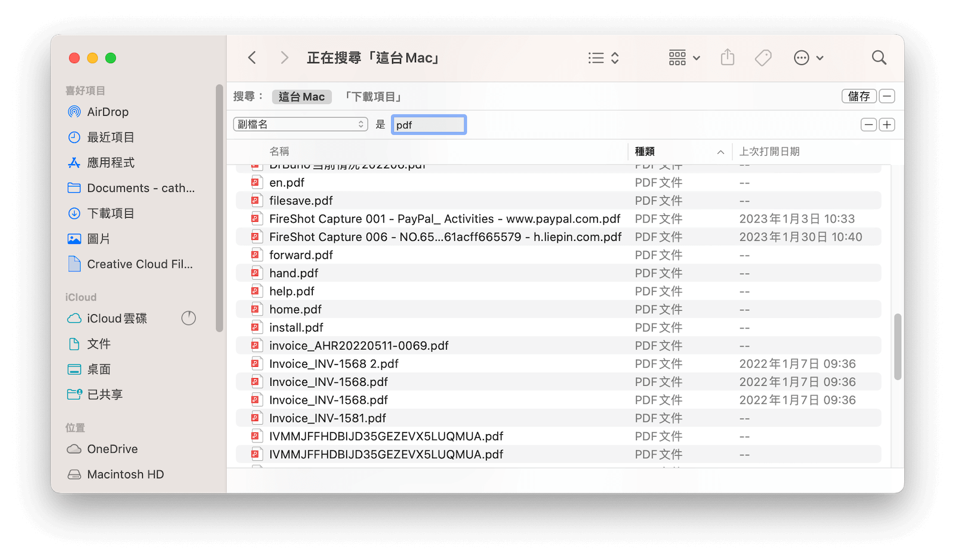Click the PDF icon of Invoice_INV-1581.pdf
This screenshot has width=955, height=560.
255,418
